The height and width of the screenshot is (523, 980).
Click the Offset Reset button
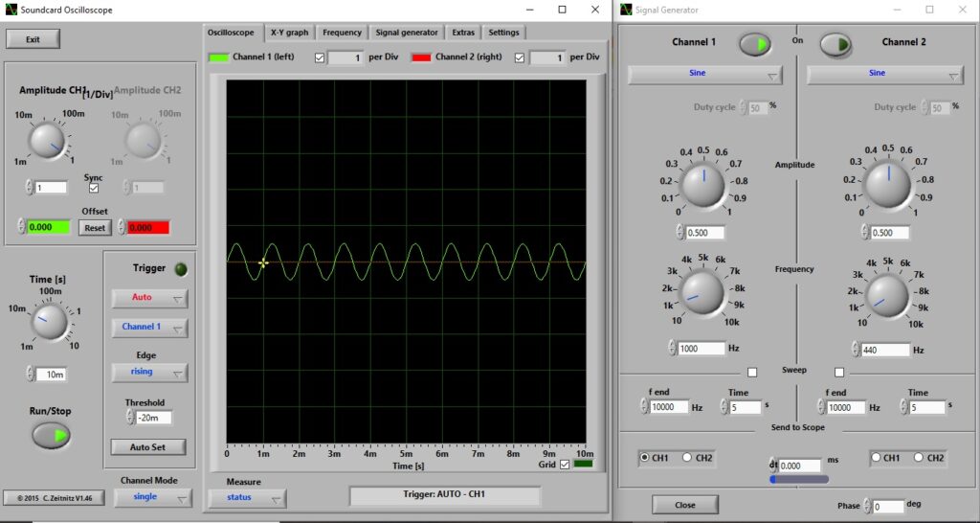tap(95, 228)
